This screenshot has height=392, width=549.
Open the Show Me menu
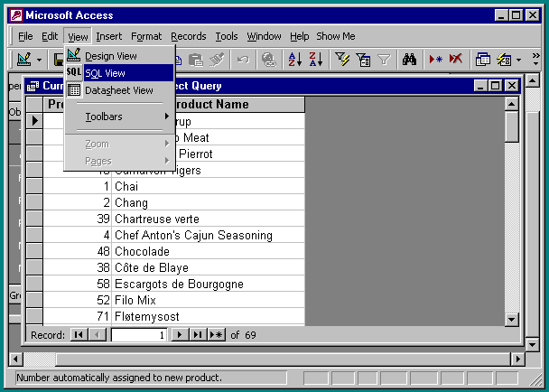336,36
